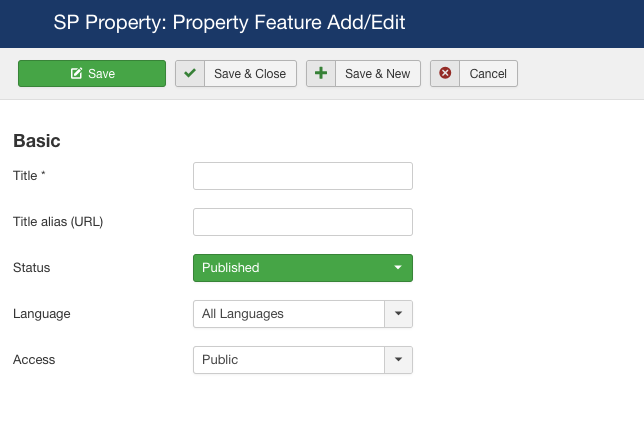Viewport: 644px width, 432px height.
Task: Click the white caret on Published
Action: [x=398, y=267]
